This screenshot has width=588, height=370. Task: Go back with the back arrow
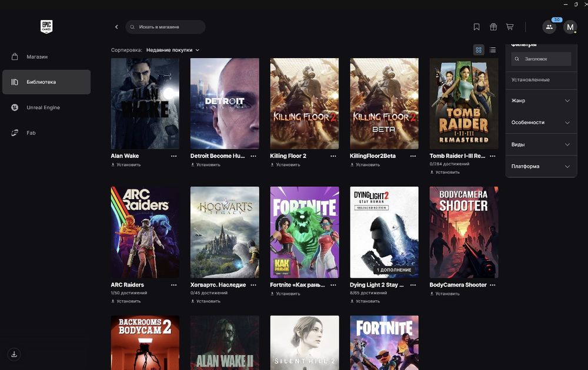click(116, 27)
